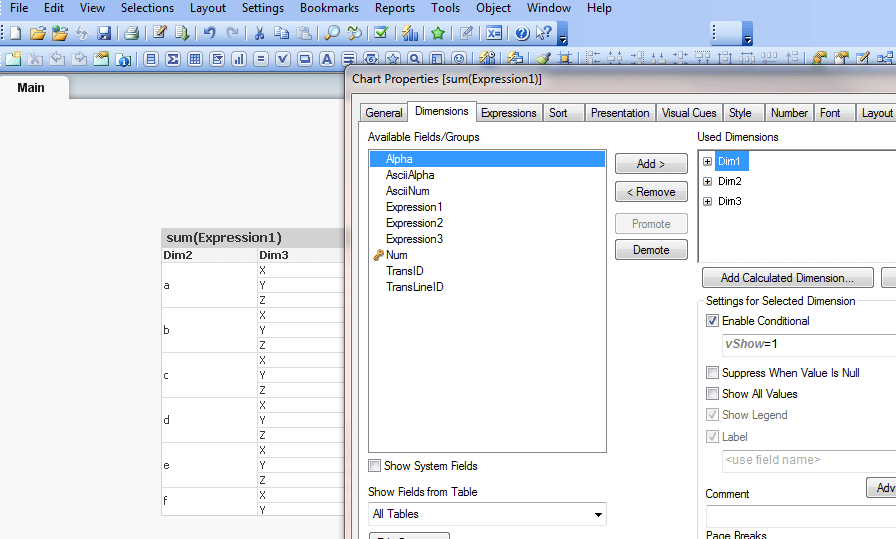This screenshot has width=896, height=539.
Task: Check the Show System Fields box
Action: (374, 466)
